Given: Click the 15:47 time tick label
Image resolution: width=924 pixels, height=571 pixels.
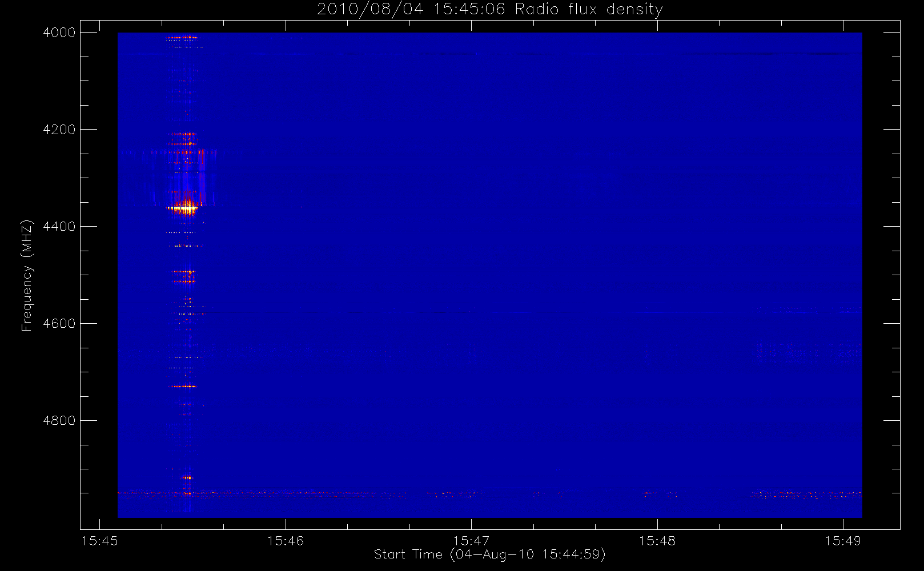Looking at the screenshot, I should coord(471,541).
